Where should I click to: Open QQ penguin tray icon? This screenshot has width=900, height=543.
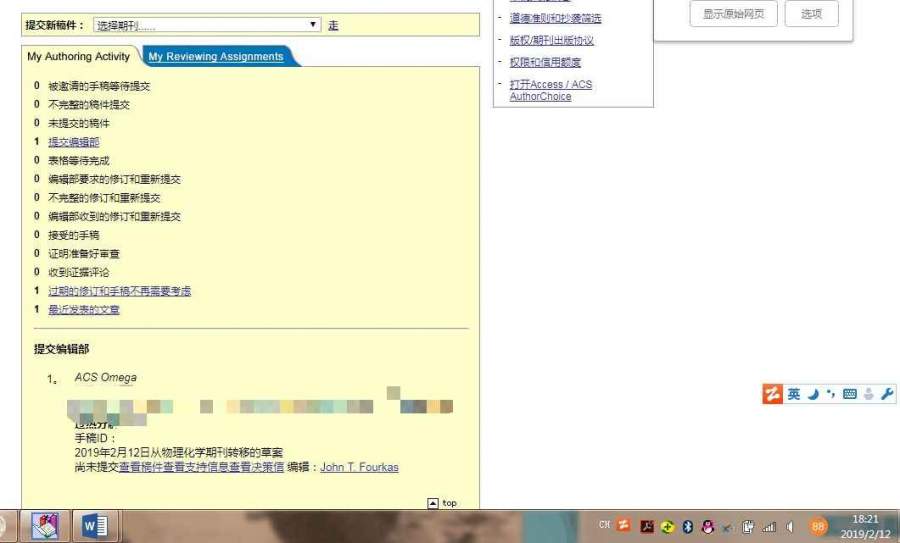click(708, 526)
